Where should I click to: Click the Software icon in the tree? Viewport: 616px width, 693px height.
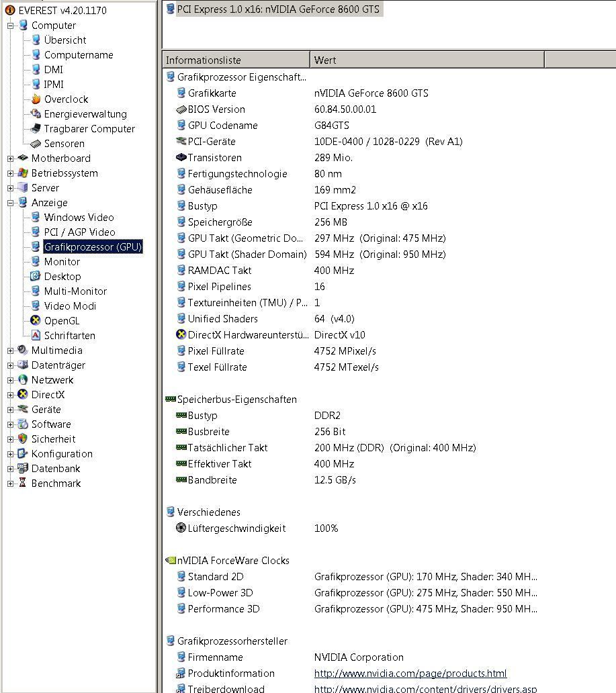23,424
